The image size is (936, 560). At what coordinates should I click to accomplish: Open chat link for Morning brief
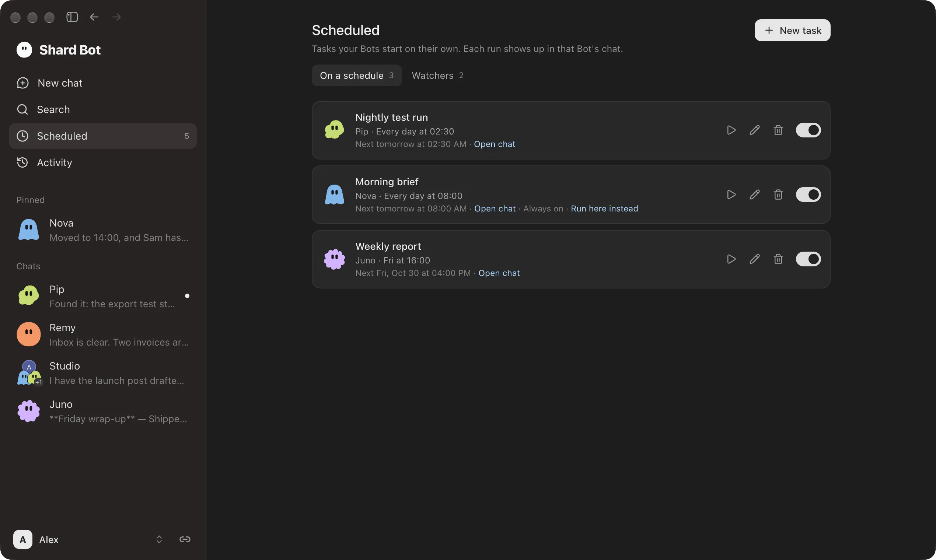[x=495, y=209]
